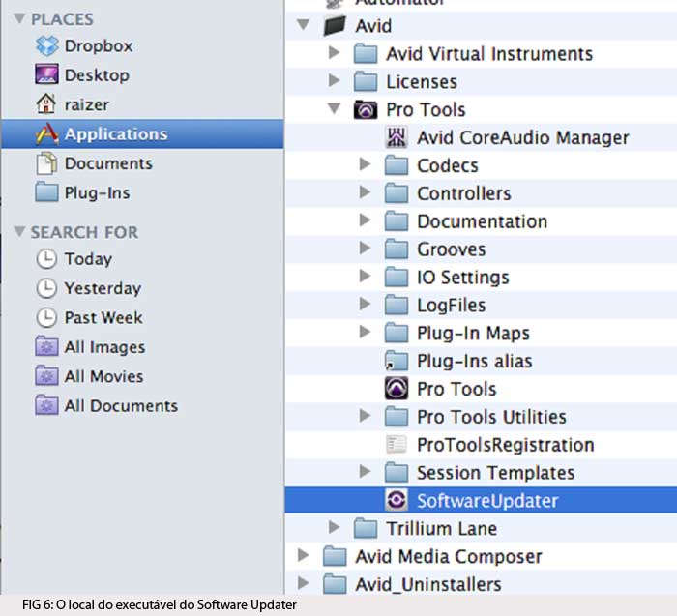Select the Avid_Uninstallers folder name
Viewport: 677px width, 616px height.
tap(428, 584)
